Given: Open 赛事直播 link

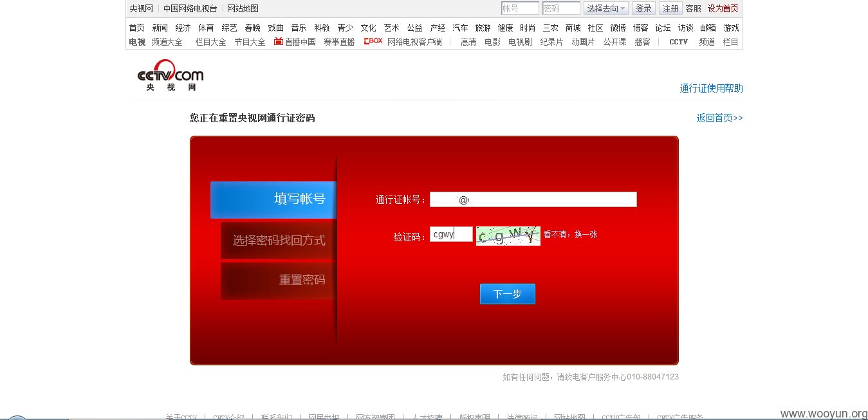Looking at the screenshot, I should point(339,42).
